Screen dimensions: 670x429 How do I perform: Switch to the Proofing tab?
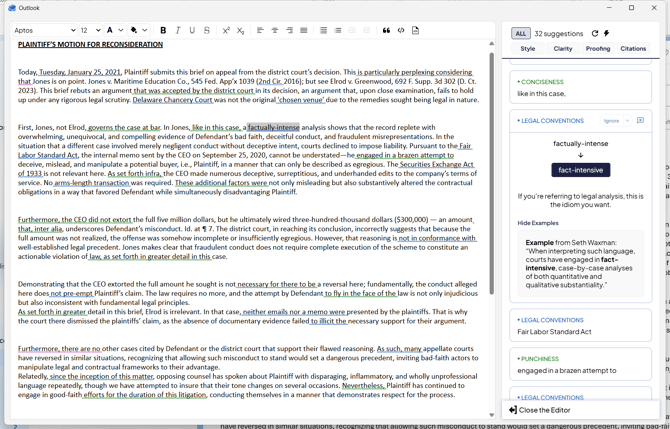coord(598,49)
